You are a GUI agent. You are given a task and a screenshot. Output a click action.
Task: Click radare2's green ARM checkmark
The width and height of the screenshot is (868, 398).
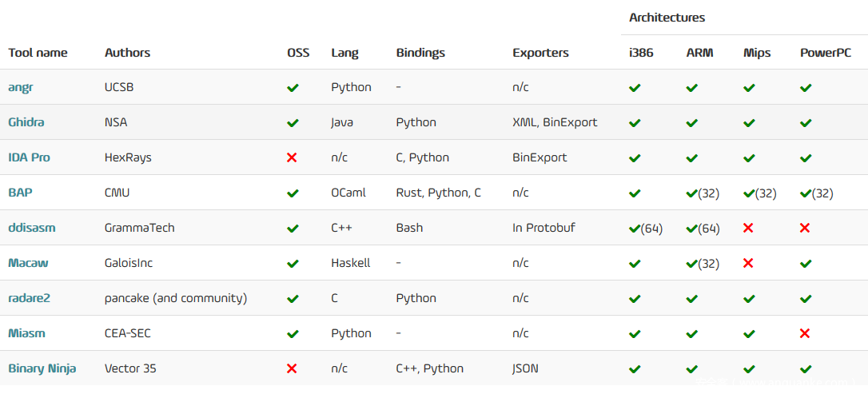691,299
